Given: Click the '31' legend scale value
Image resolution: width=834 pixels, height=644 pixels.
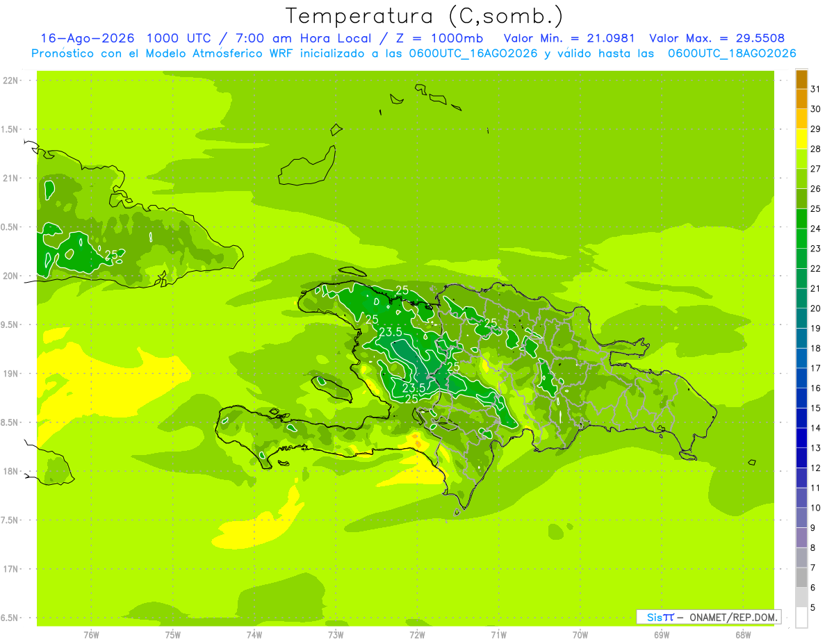Looking at the screenshot, I should click(815, 89).
